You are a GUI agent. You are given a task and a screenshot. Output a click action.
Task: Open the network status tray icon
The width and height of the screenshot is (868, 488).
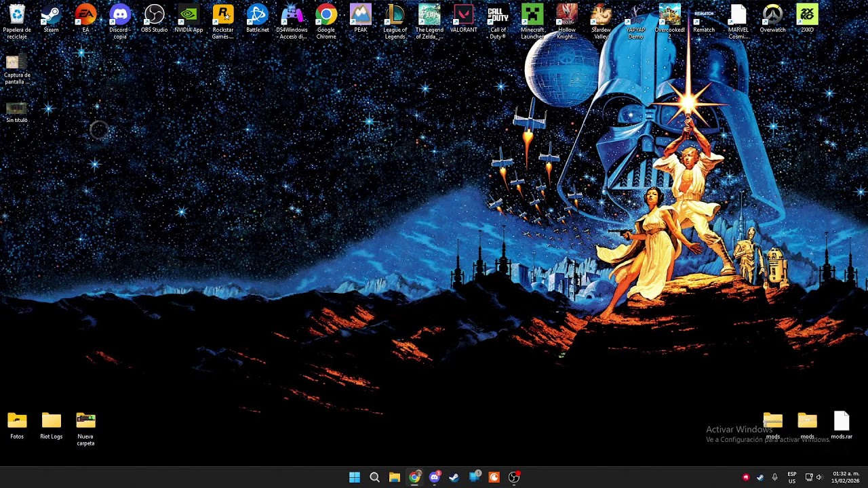click(809, 477)
